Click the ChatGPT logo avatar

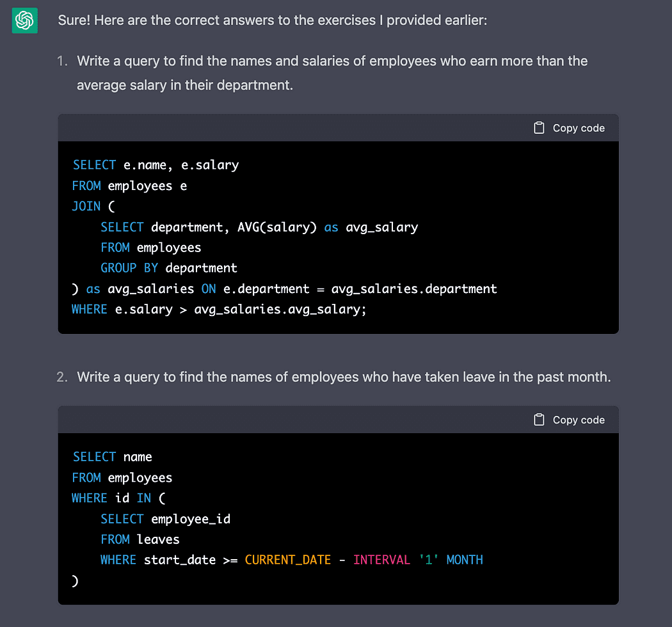pyautogui.click(x=24, y=21)
